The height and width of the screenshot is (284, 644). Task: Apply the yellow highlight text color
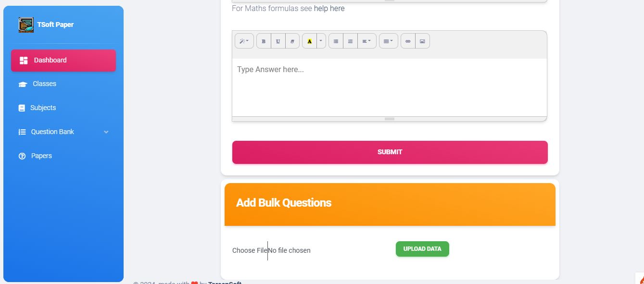click(x=309, y=41)
